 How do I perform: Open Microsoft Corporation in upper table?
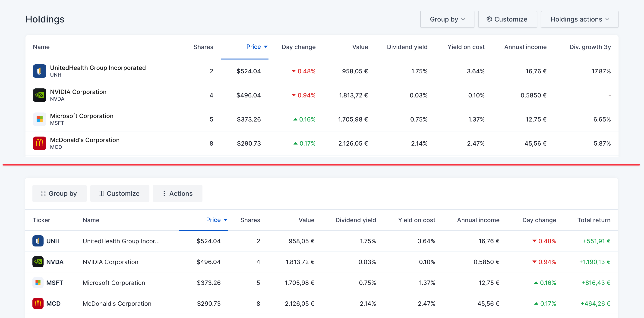(82, 116)
